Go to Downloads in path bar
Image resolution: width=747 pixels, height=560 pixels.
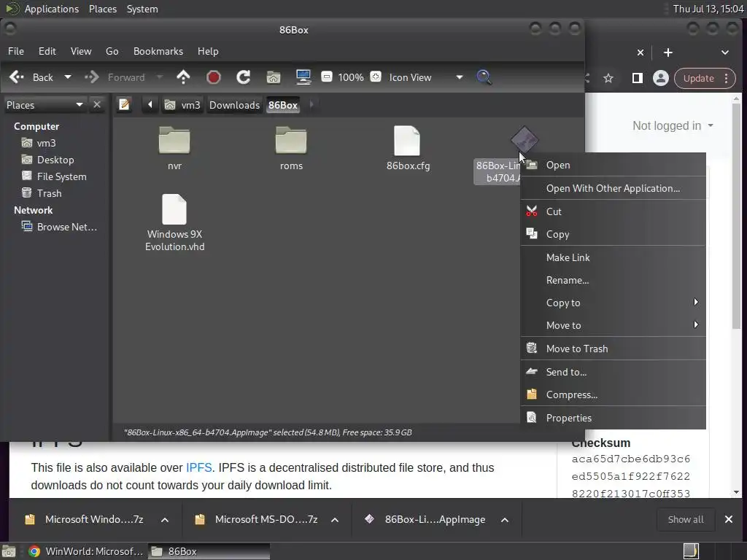(x=234, y=105)
